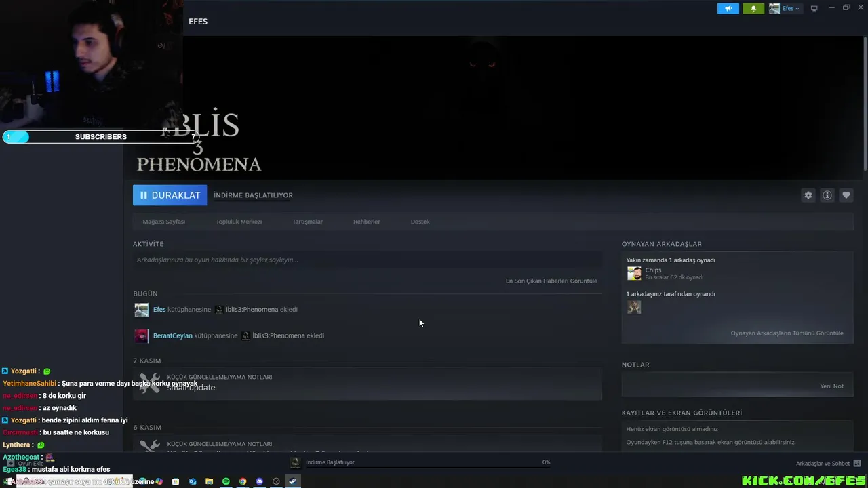Open Steam announcements megaphone button
Screen dimensions: 868x488
point(728,9)
